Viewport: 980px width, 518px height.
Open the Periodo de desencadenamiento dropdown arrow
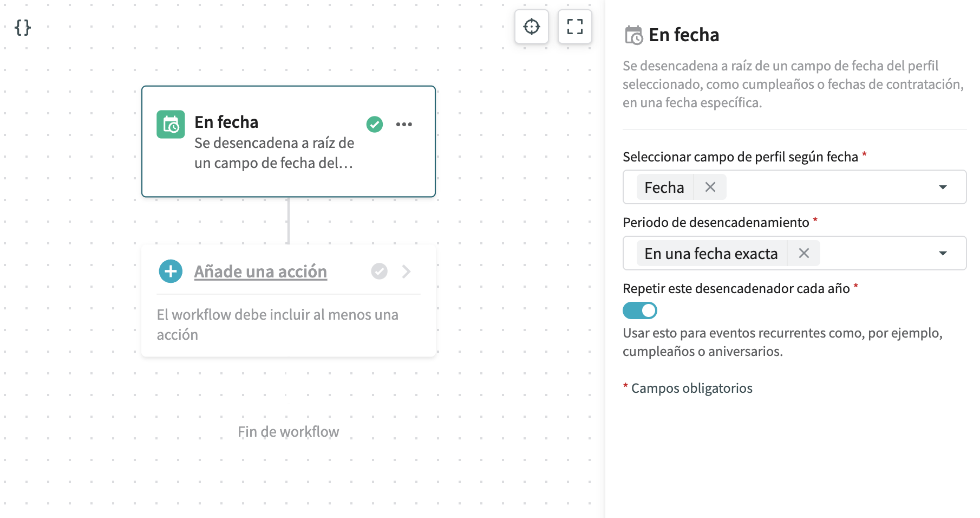[x=943, y=254]
